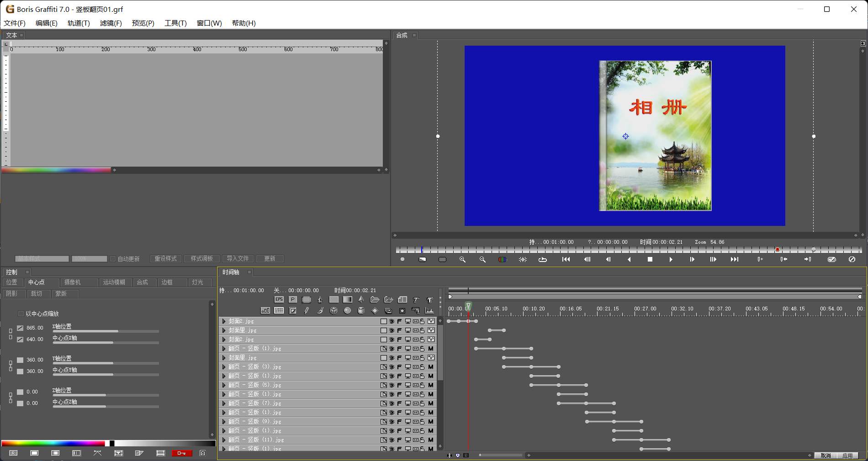The width and height of the screenshot is (868, 461).
Task: Click the 00:10.20 mark on timeline ruler
Action: 534,309
